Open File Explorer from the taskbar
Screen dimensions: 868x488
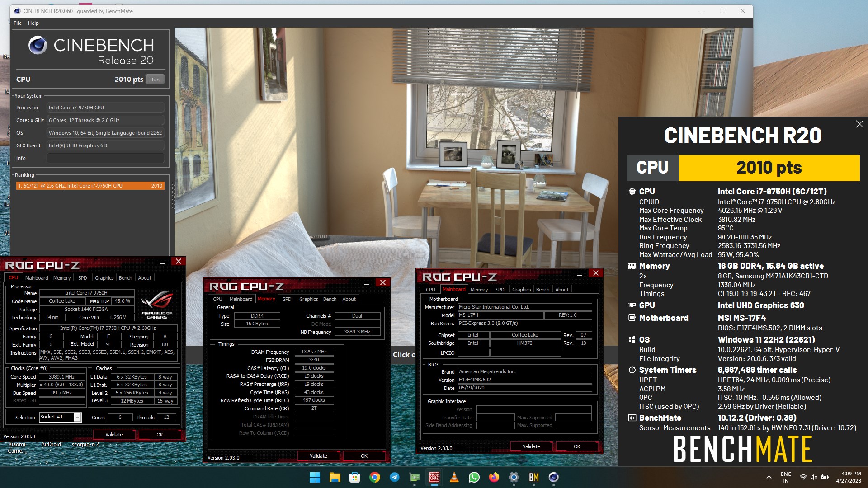pos(335,477)
